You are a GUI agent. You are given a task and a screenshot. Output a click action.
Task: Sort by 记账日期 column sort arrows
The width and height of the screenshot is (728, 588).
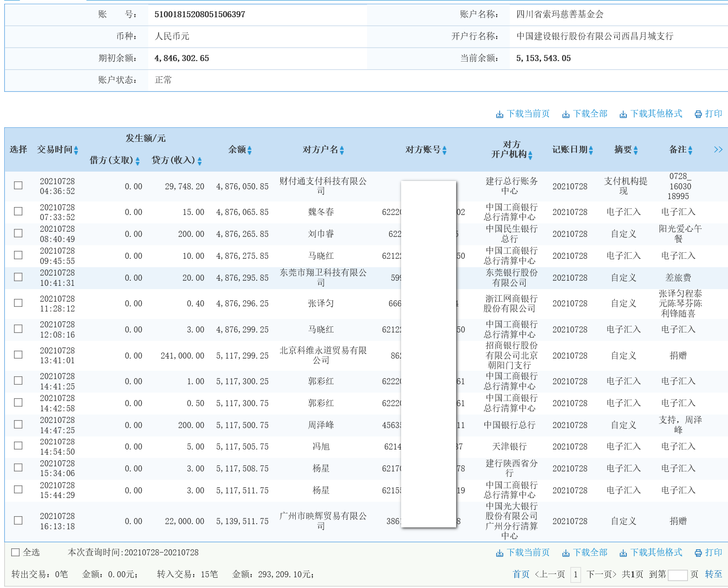(x=591, y=150)
